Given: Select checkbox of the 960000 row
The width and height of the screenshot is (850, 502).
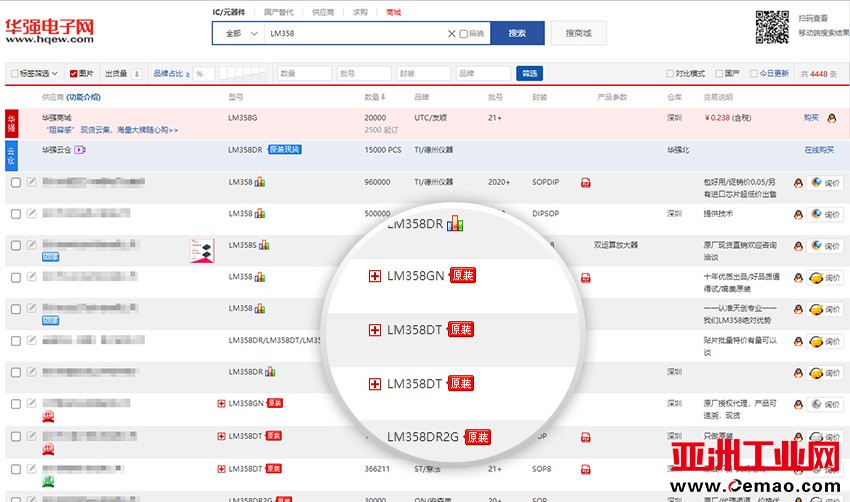Looking at the screenshot, I should point(16,182).
